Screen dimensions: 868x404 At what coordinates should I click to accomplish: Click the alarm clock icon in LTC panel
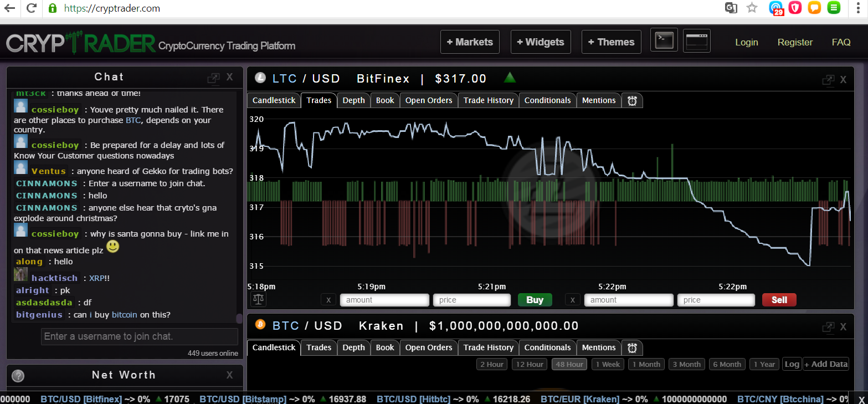click(x=632, y=101)
